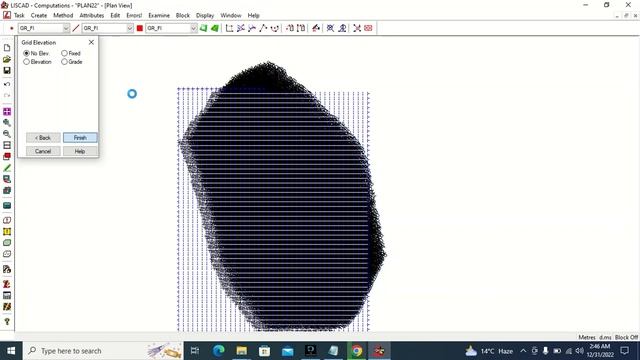Viewport: 640px width, 360px height.
Task: Open the Attributes menu
Action: tap(92, 15)
